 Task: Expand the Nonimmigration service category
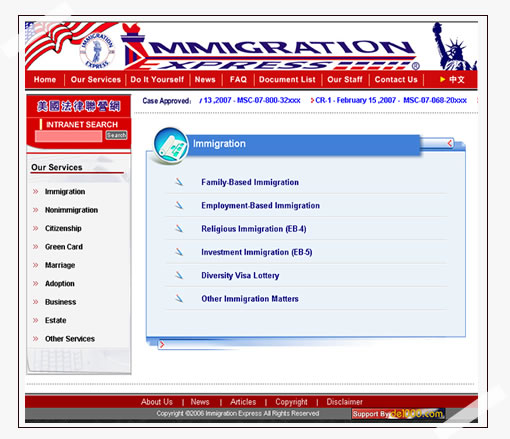[x=71, y=210]
